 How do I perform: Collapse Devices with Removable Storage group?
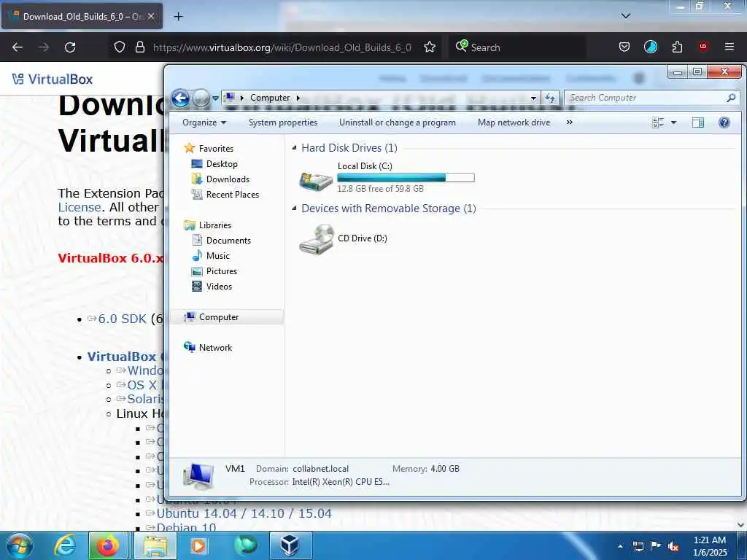pos(295,208)
